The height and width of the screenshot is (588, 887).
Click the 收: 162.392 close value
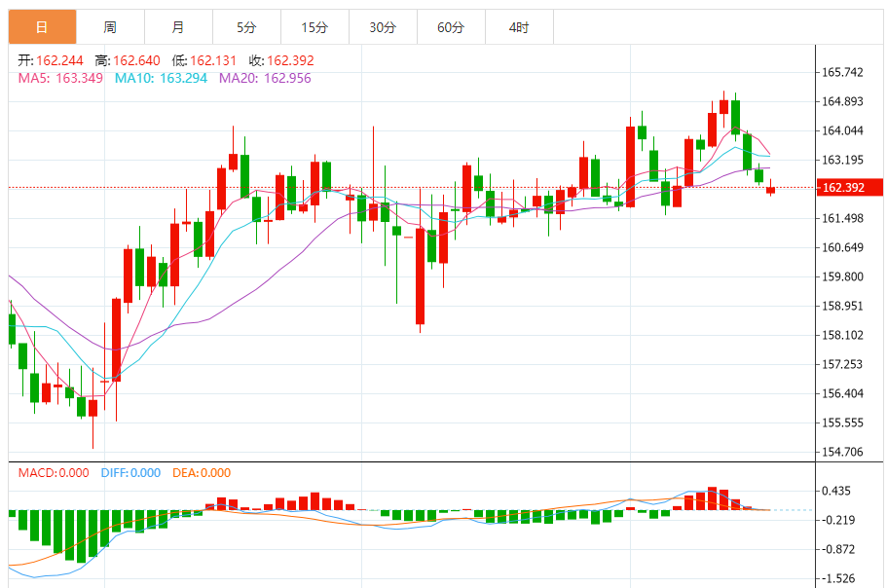[281, 60]
